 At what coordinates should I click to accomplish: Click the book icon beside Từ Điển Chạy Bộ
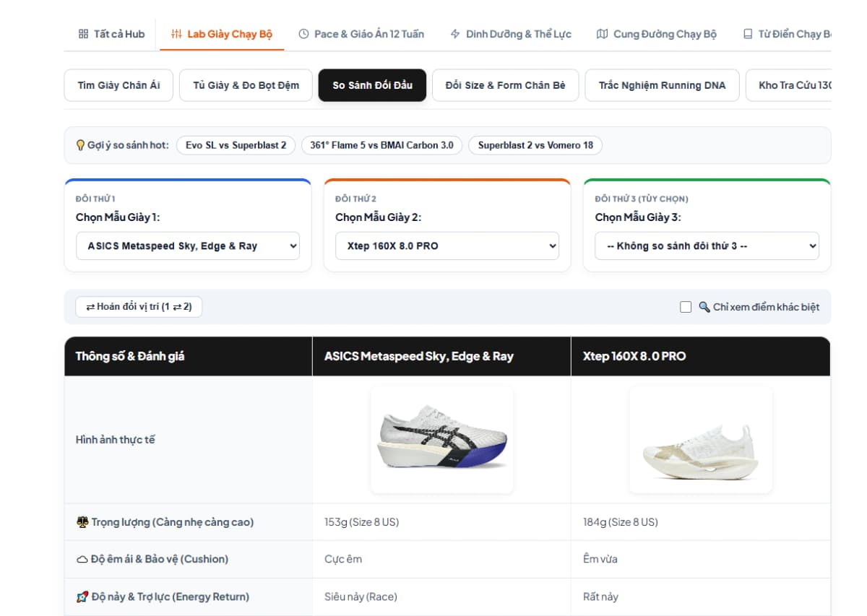(x=748, y=34)
